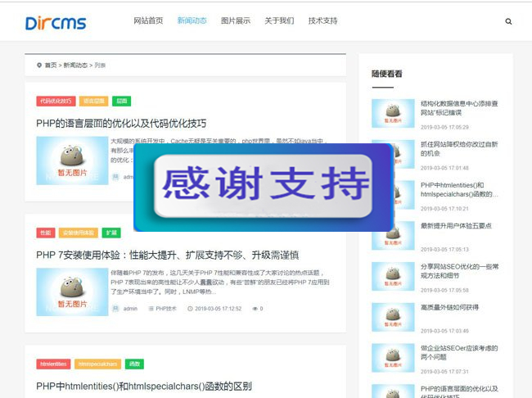Click sidebar thumbnail beside 结构化数据信息中心
Screen dimensions: 532x398
pos(393,114)
